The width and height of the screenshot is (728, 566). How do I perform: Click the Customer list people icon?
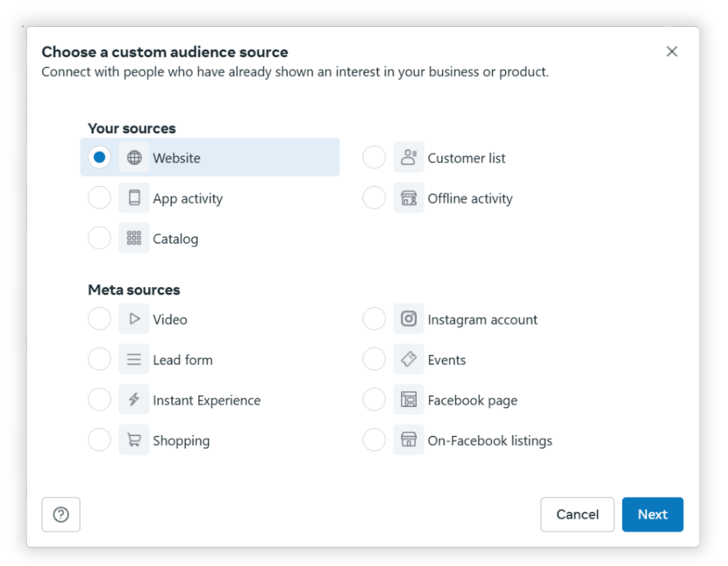(x=409, y=157)
